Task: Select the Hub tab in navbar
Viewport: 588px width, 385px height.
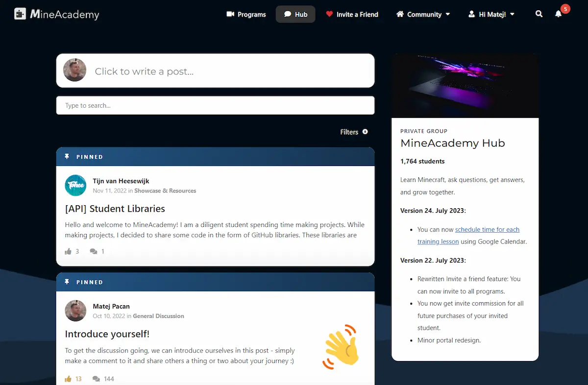Action: pos(295,14)
